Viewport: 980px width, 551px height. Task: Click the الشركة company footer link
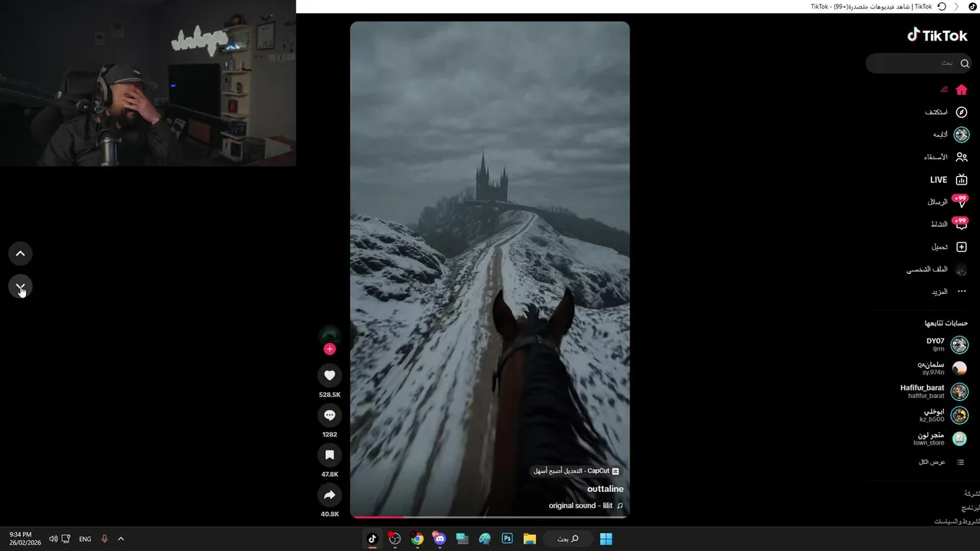[x=971, y=494]
